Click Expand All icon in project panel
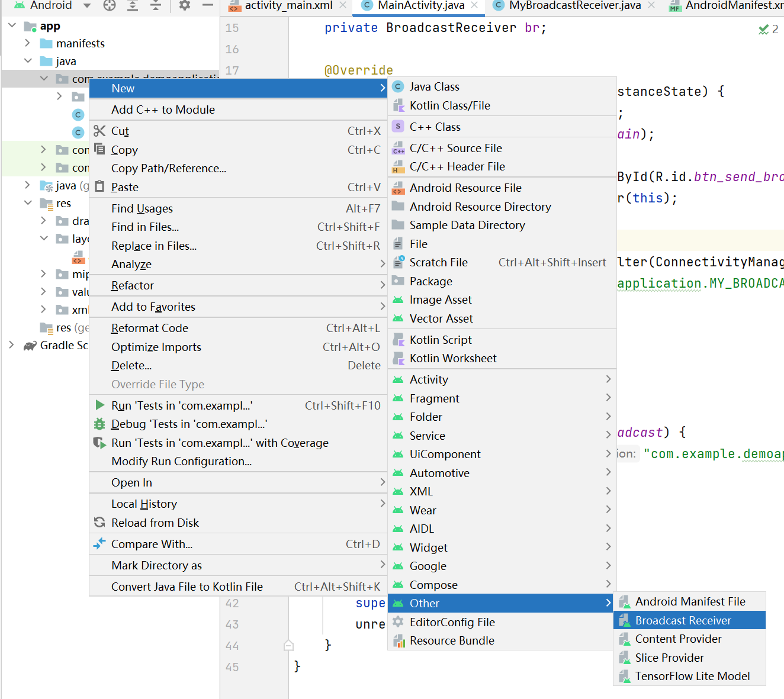 coord(133,5)
